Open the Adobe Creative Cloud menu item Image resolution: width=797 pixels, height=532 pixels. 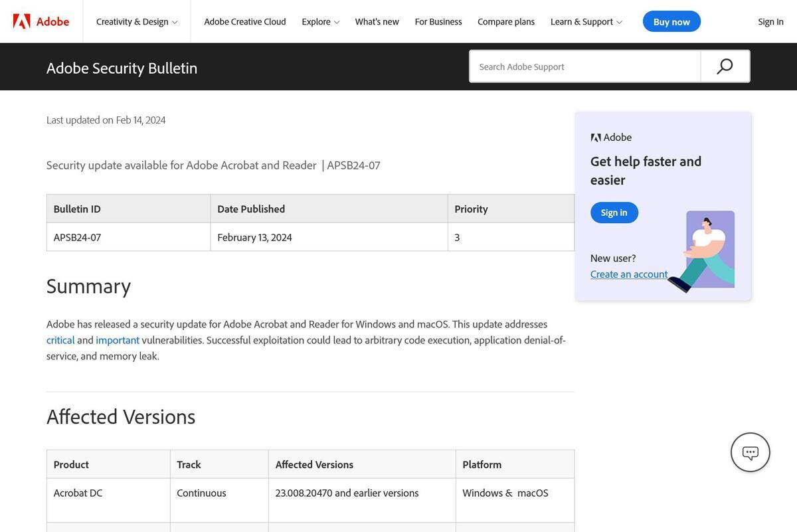pyautogui.click(x=245, y=21)
